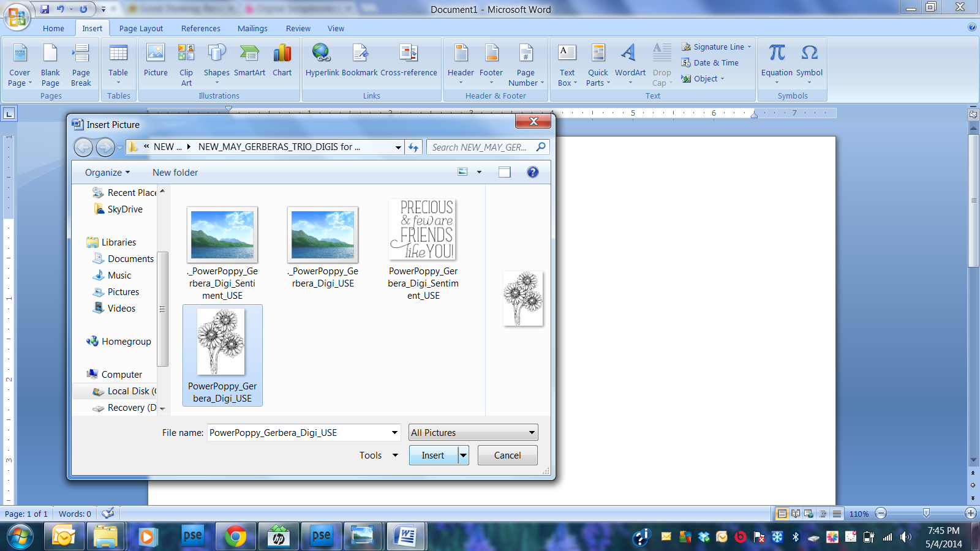Open the Header menu
The image size is (980, 551).
pyautogui.click(x=461, y=65)
